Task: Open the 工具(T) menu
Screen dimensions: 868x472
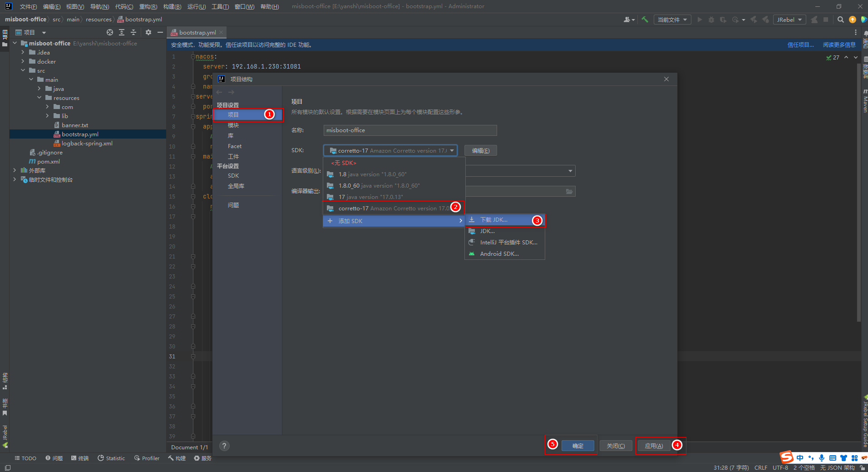Action: click(220, 6)
